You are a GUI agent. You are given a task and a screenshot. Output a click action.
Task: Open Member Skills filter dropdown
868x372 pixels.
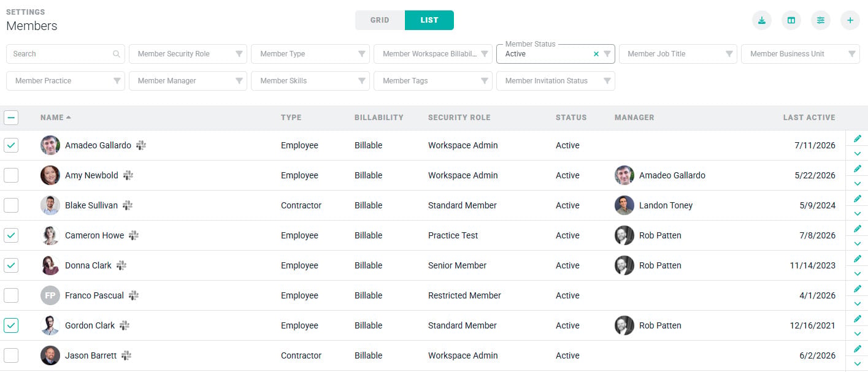click(310, 81)
